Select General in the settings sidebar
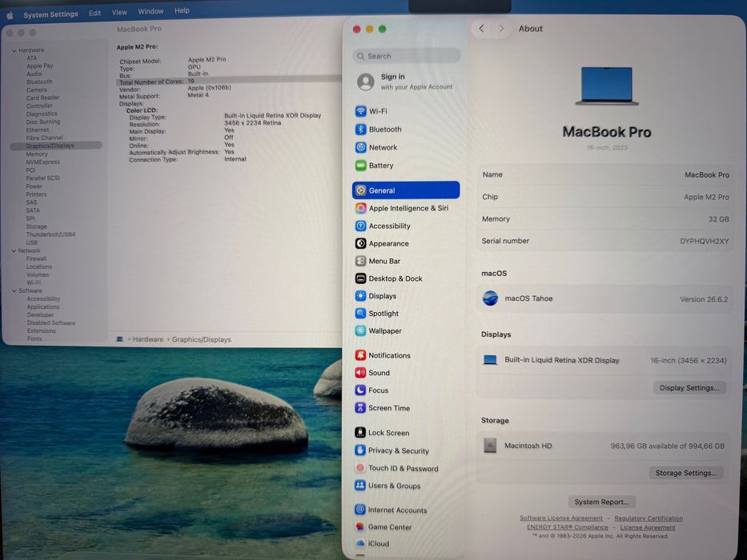The image size is (747, 560). coord(406,190)
